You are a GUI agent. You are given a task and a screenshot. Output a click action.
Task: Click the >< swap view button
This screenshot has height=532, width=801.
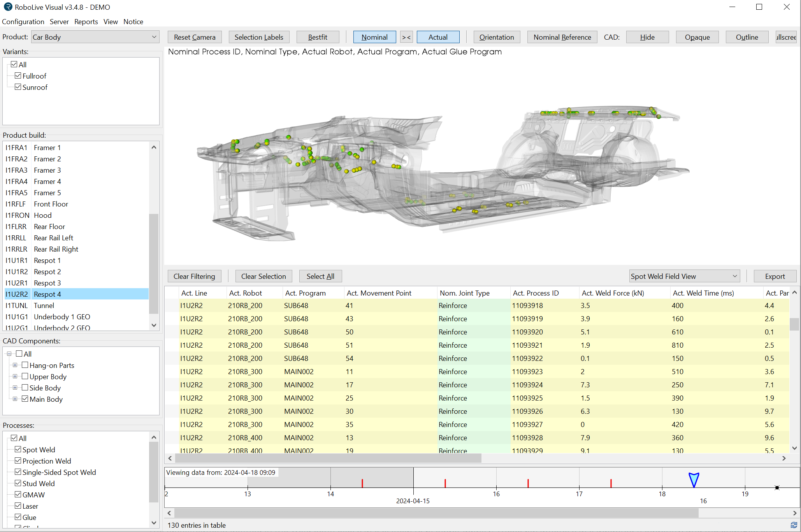406,37
